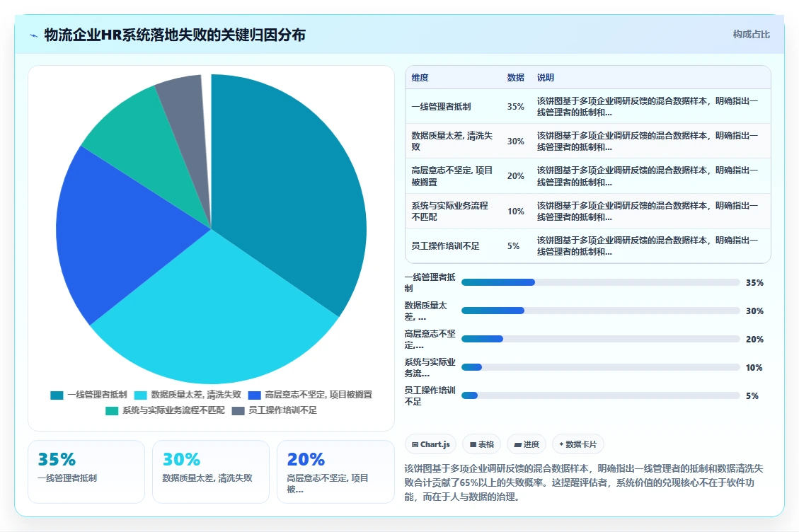Click the 数据质量太差 progress bar
The height and width of the screenshot is (532, 799).
600,311
